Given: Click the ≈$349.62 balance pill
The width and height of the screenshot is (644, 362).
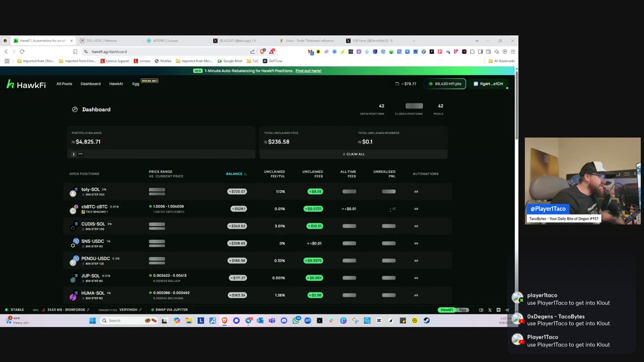Looking at the screenshot, I should click(237, 226).
